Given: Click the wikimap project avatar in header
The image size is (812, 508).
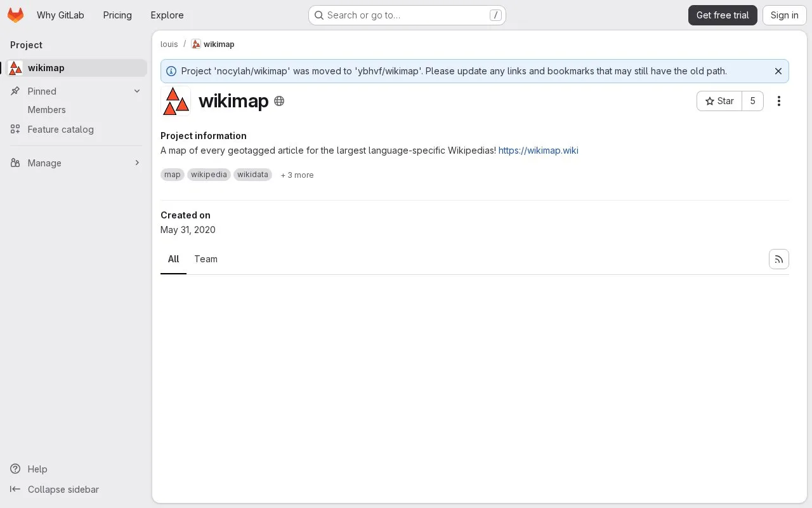Looking at the screenshot, I should (x=176, y=101).
